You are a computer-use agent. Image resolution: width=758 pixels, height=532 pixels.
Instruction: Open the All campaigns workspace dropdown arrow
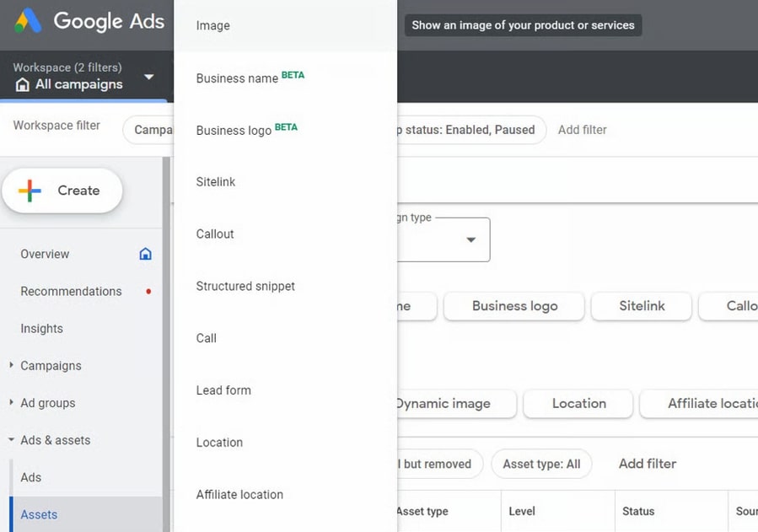click(x=149, y=77)
